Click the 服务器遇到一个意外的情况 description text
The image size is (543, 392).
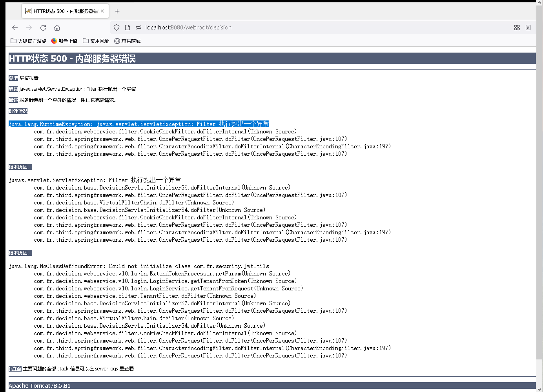click(68, 100)
